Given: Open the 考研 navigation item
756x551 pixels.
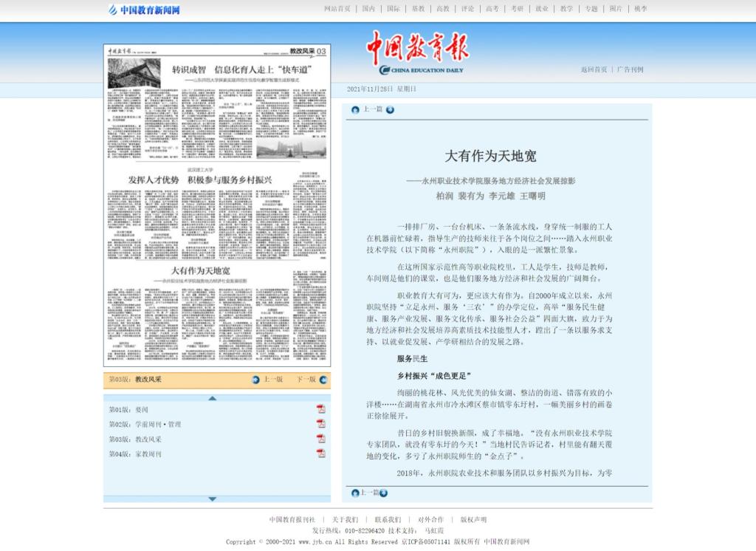Looking at the screenshot, I should click(517, 9).
